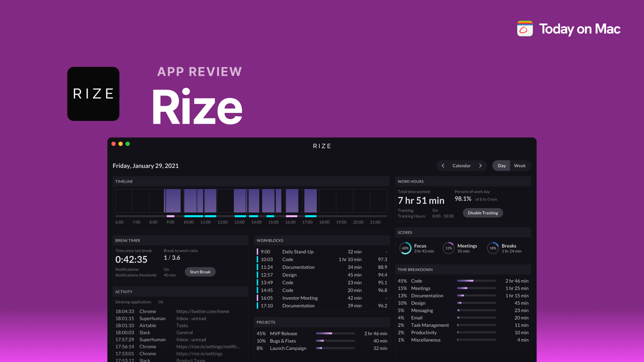Click the left chevron to view previous day
Viewport: 644px width, 362px height.
pyautogui.click(x=443, y=166)
